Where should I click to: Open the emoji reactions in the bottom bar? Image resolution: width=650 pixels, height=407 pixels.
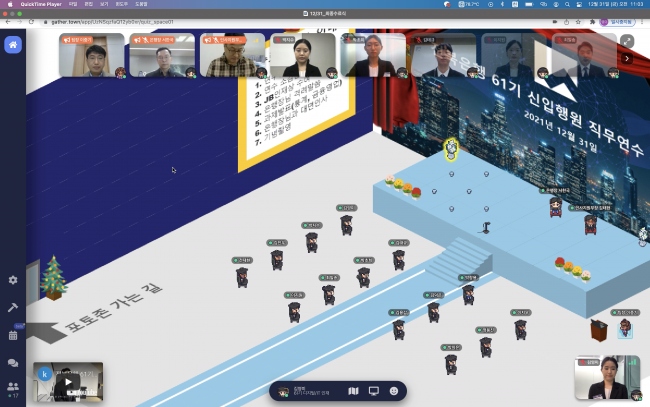394,390
